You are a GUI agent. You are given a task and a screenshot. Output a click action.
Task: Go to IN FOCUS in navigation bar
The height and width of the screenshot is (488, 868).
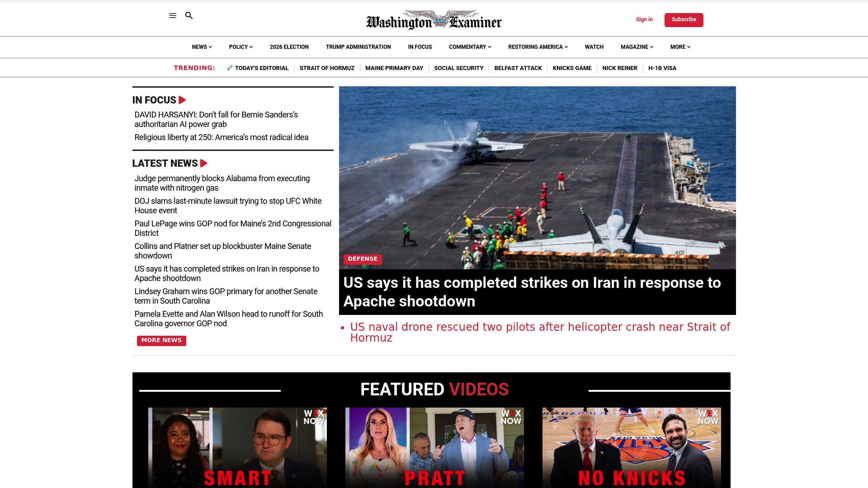pos(420,47)
